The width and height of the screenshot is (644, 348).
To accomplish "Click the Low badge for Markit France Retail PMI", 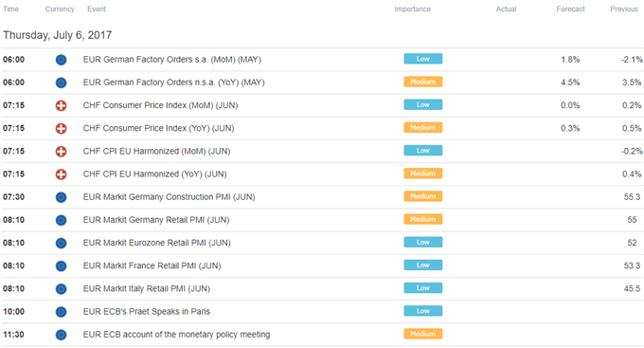I will point(423,265).
